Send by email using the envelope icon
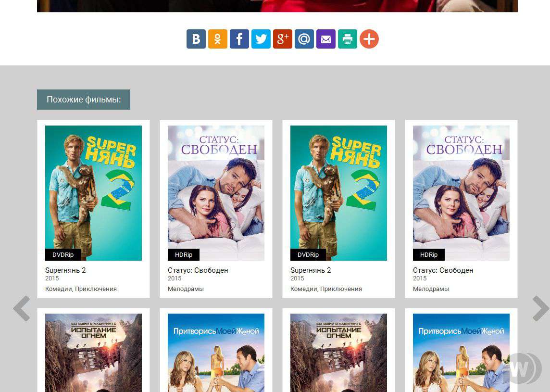 point(326,39)
